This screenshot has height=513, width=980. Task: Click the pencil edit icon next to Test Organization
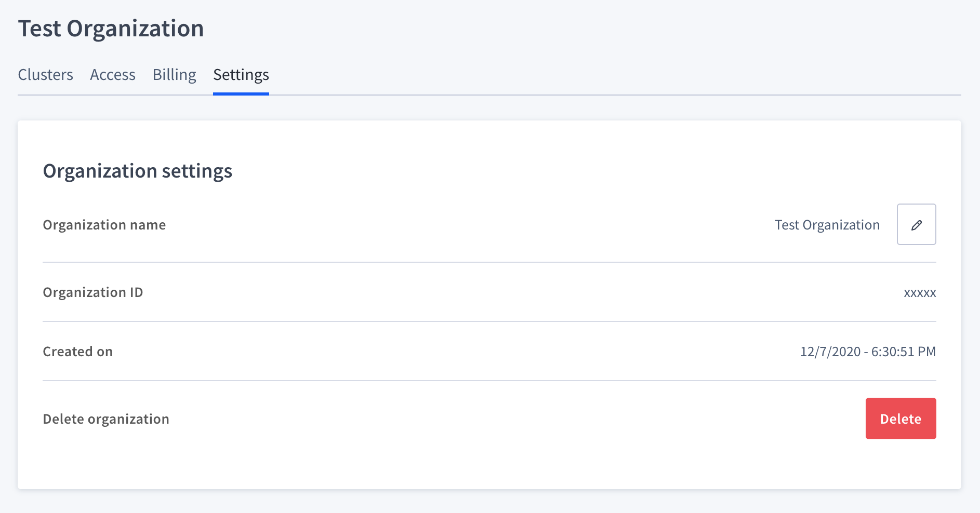point(916,224)
